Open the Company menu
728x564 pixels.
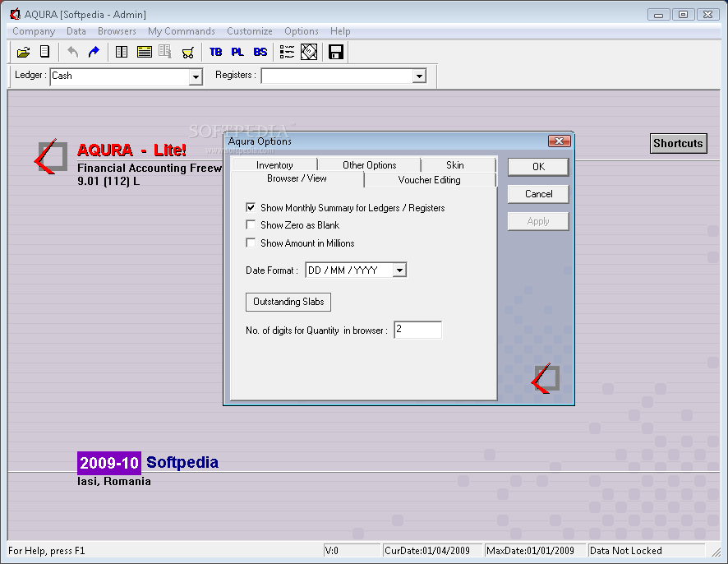[34, 31]
